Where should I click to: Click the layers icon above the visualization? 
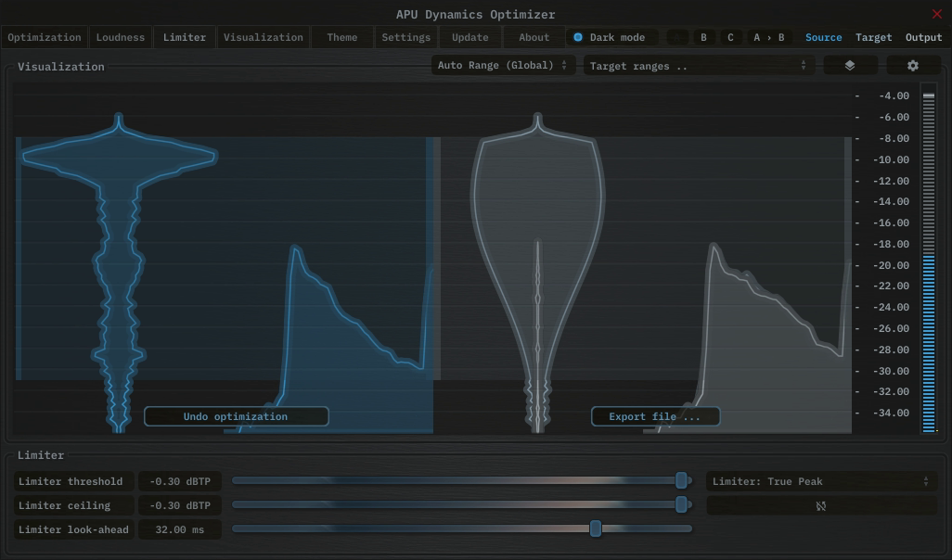click(x=849, y=65)
